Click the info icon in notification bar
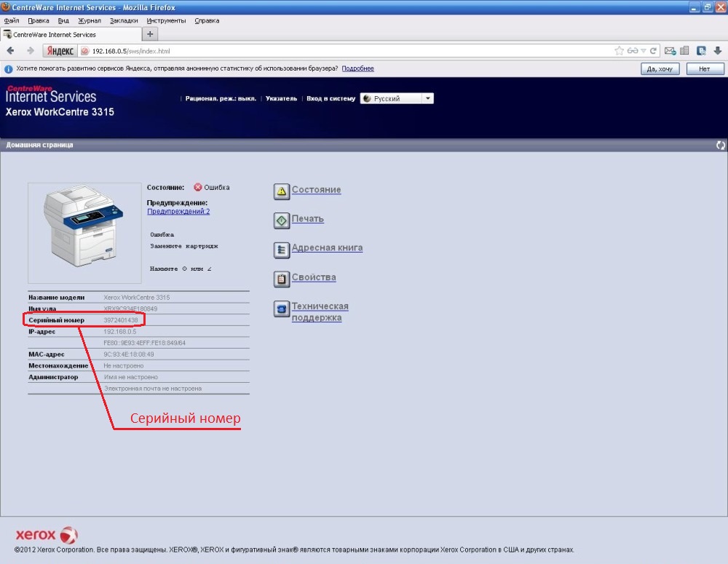This screenshot has height=564, width=728. coord(8,68)
